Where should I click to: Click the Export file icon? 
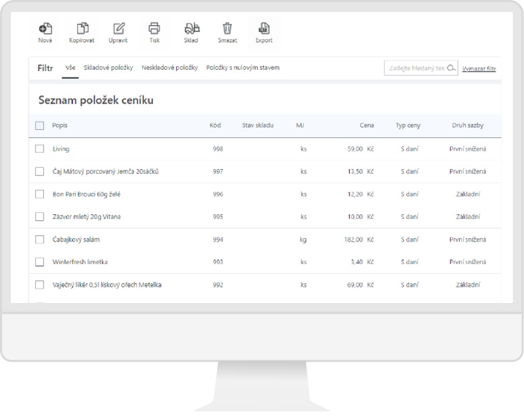(x=264, y=29)
